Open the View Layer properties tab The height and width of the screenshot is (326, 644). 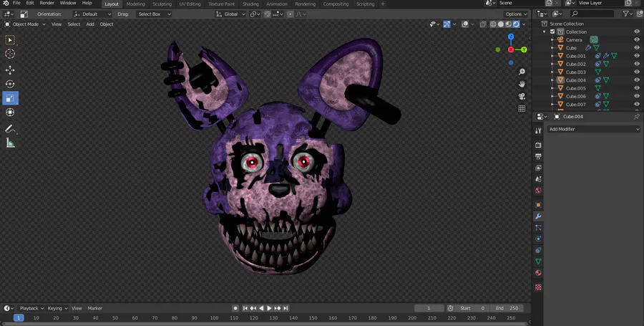tap(538, 168)
